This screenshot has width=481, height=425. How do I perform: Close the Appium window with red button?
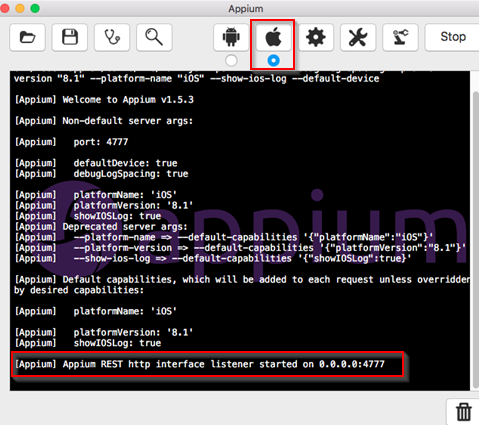pyautogui.click(x=5, y=8)
